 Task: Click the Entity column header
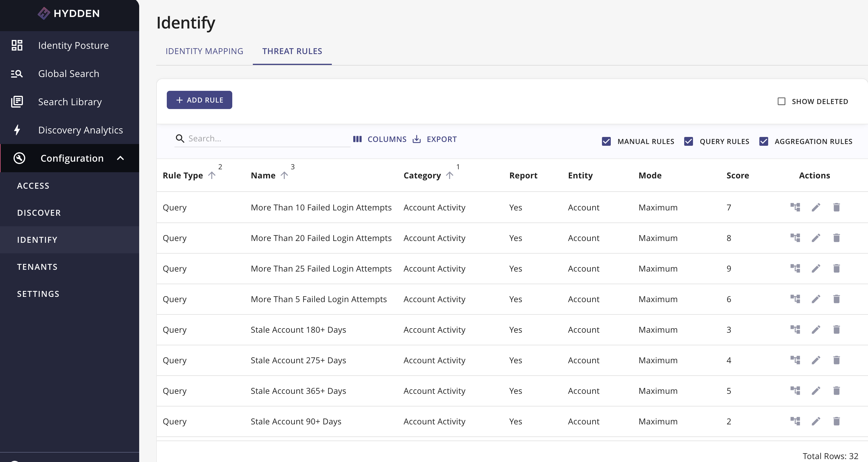pyautogui.click(x=580, y=175)
